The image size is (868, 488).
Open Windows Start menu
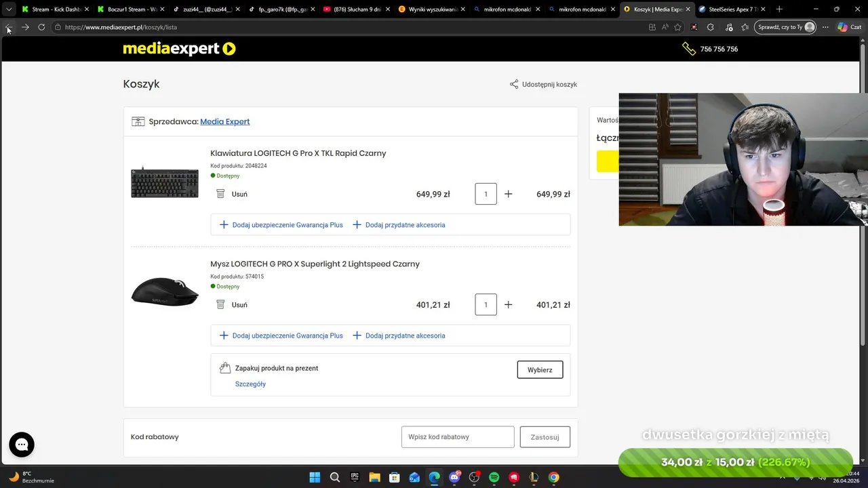tap(315, 477)
